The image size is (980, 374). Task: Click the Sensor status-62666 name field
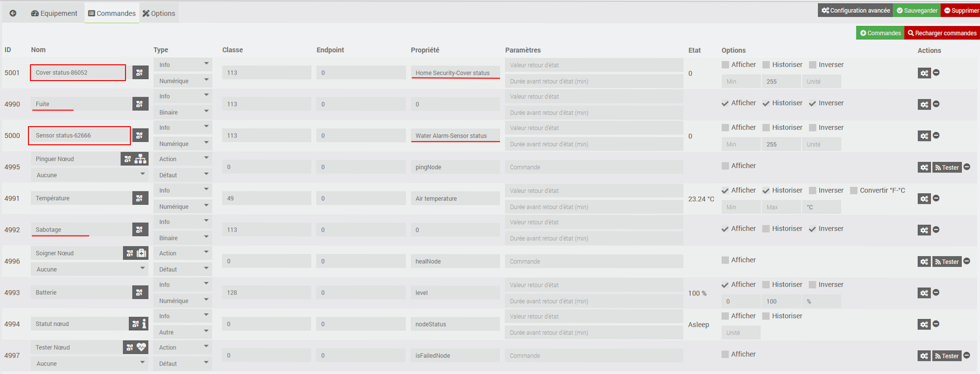79,135
